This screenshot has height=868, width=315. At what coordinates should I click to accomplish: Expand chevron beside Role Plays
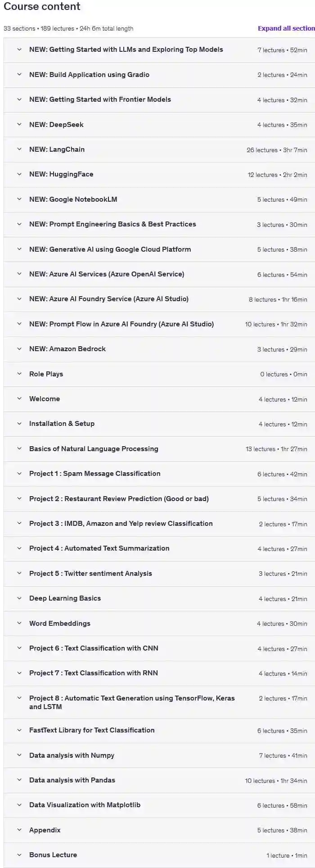tap(19, 374)
